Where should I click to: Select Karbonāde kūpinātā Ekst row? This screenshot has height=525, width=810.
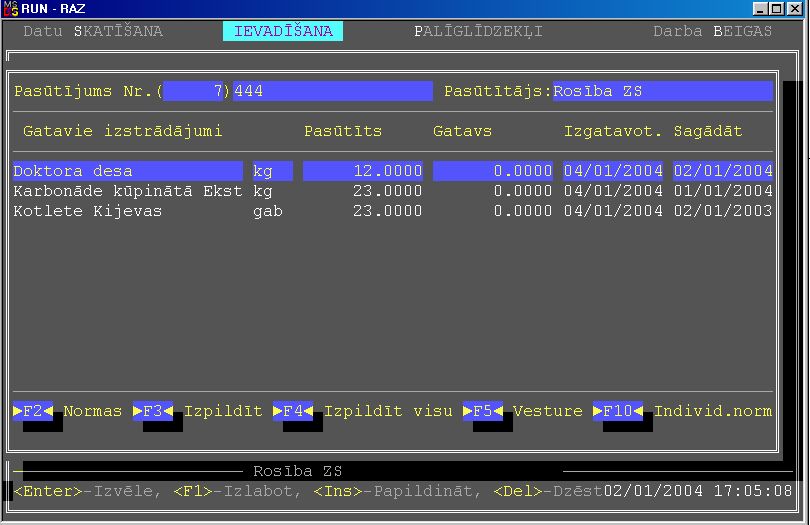coord(393,191)
